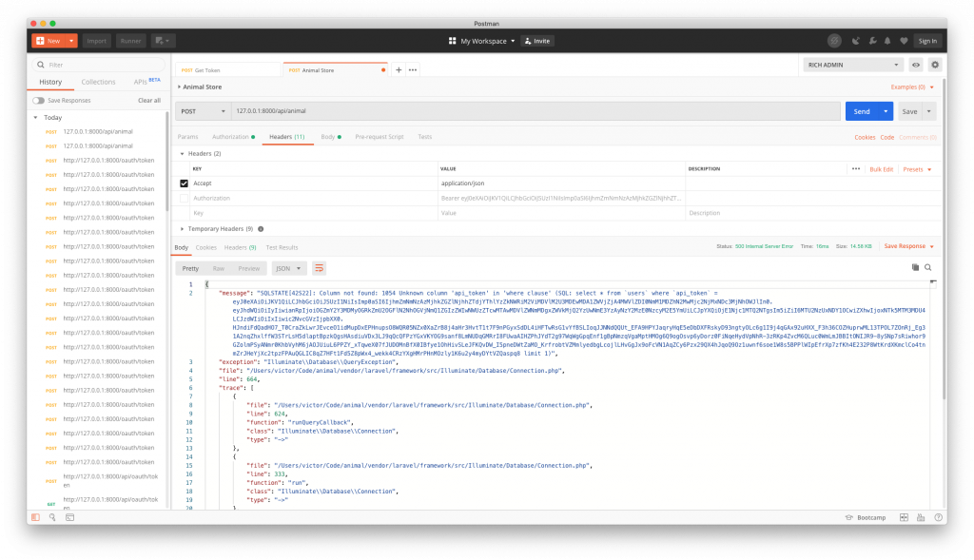Open Send button dropdown arrow
The width and height of the screenshot is (974, 560).
click(x=886, y=112)
